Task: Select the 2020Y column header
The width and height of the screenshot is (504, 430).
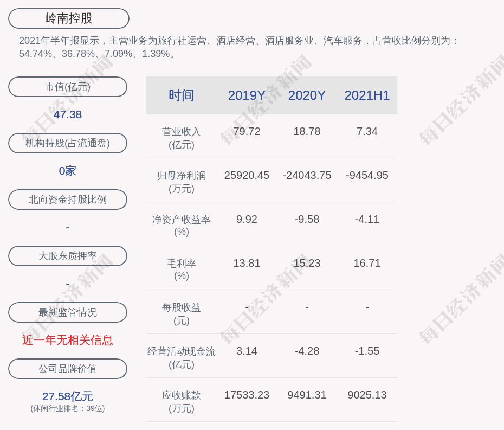Action: pyautogui.click(x=307, y=95)
